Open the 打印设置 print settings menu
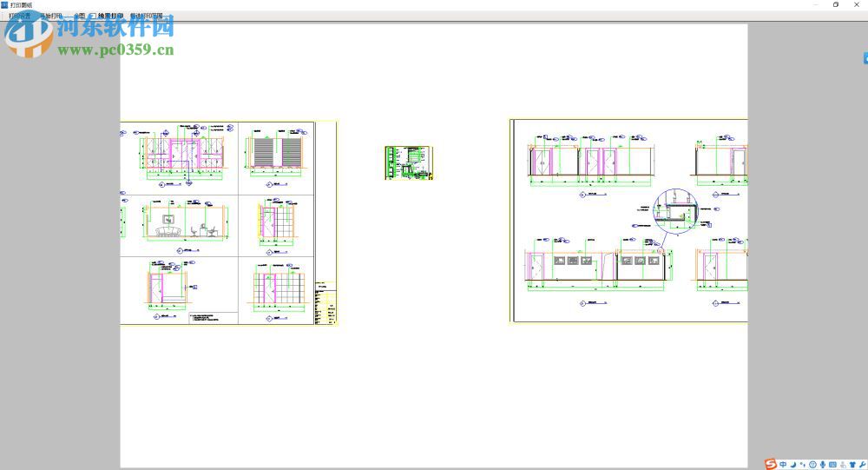The width and height of the screenshot is (868, 470). pyautogui.click(x=20, y=17)
